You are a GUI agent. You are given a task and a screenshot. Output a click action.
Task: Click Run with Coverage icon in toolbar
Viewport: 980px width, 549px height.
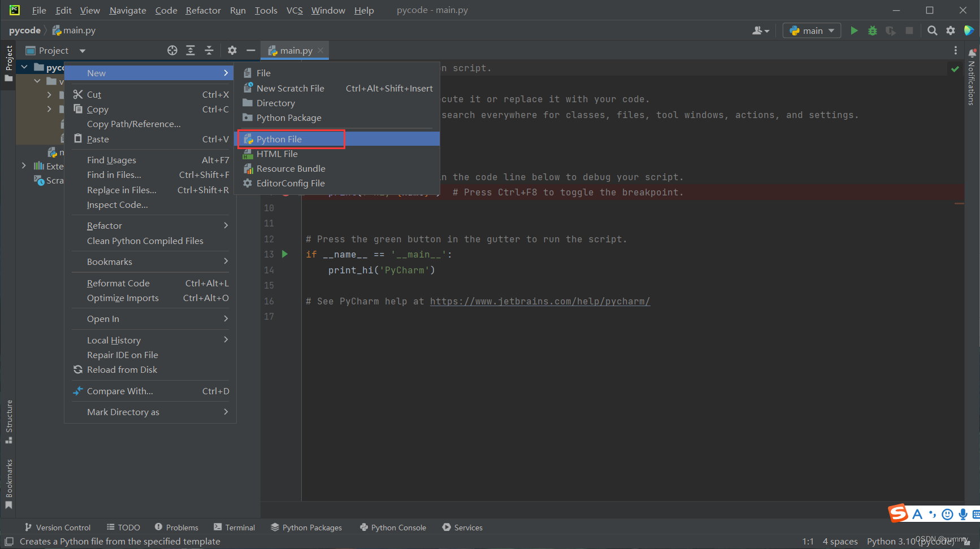pos(891,30)
